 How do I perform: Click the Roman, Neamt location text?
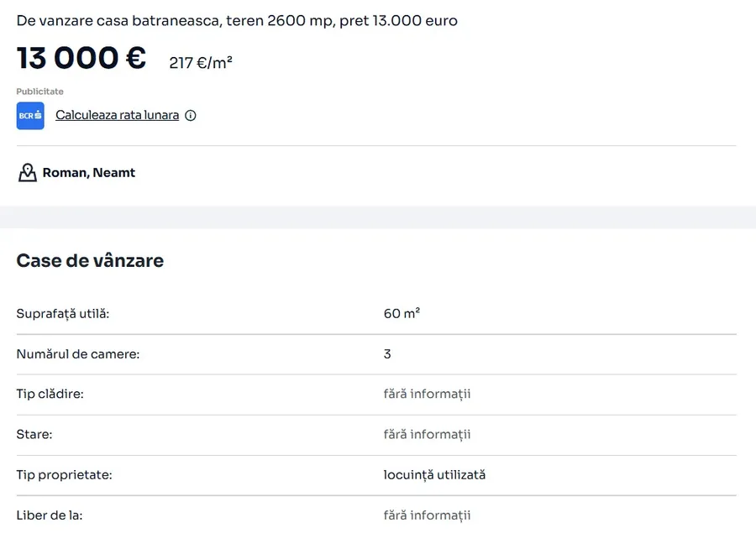[x=89, y=173]
